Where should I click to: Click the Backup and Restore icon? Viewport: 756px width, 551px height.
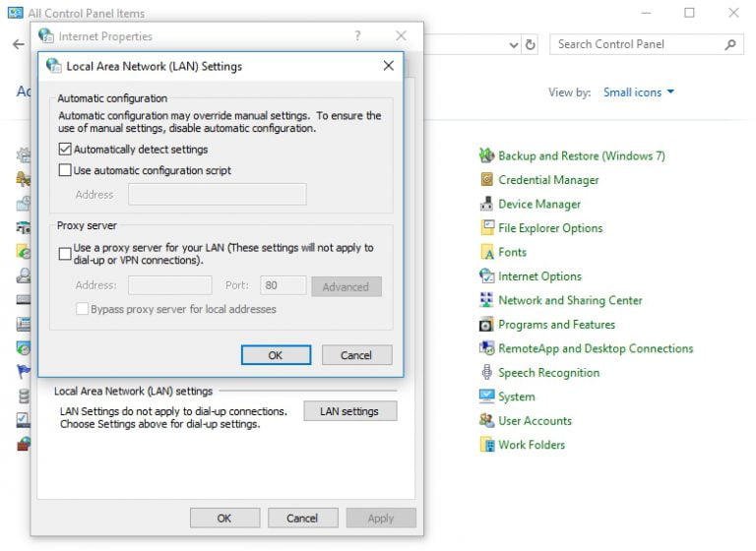pos(486,155)
